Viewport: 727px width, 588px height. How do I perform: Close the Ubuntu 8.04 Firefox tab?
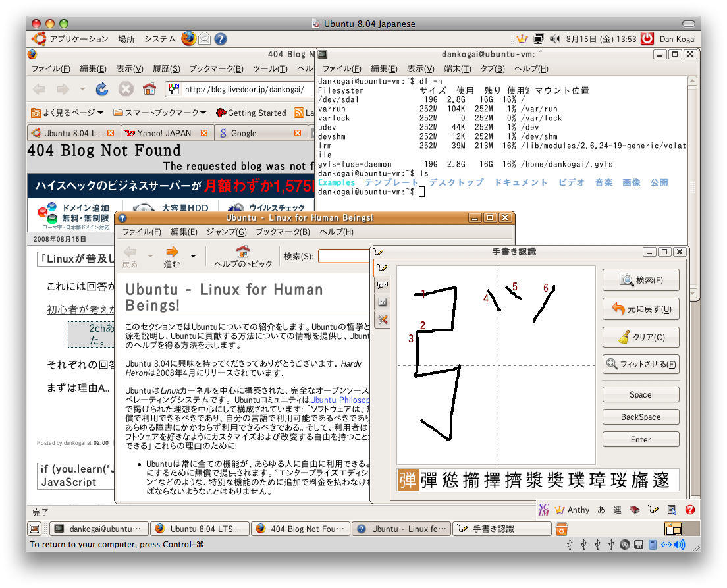111,133
